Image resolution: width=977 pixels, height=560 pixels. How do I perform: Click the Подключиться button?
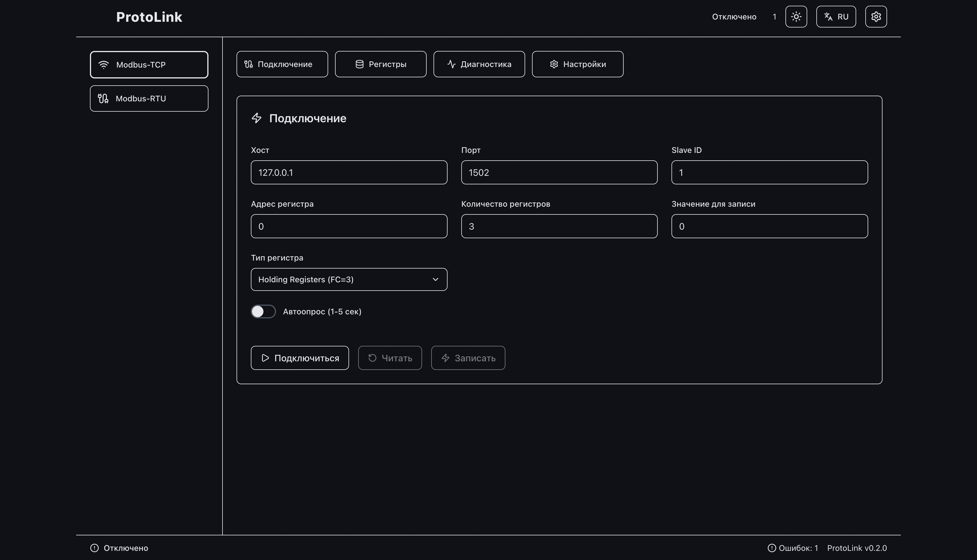click(x=300, y=358)
